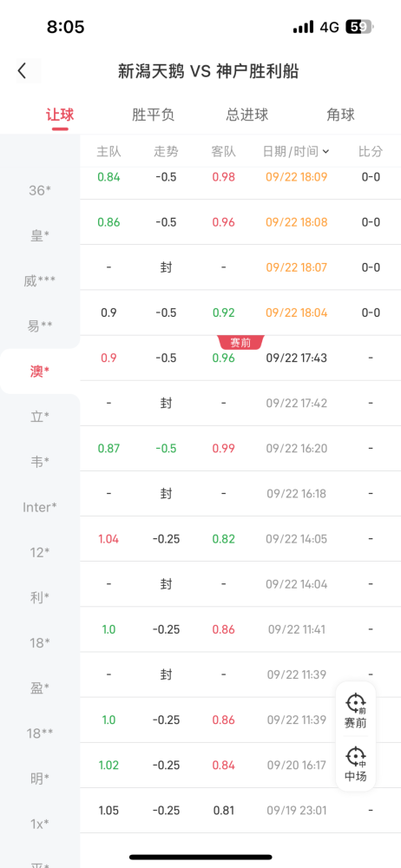Screen dimensions: 401x868
Task: Select bookmaker Inter* in sidebar
Action: pyautogui.click(x=40, y=507)
